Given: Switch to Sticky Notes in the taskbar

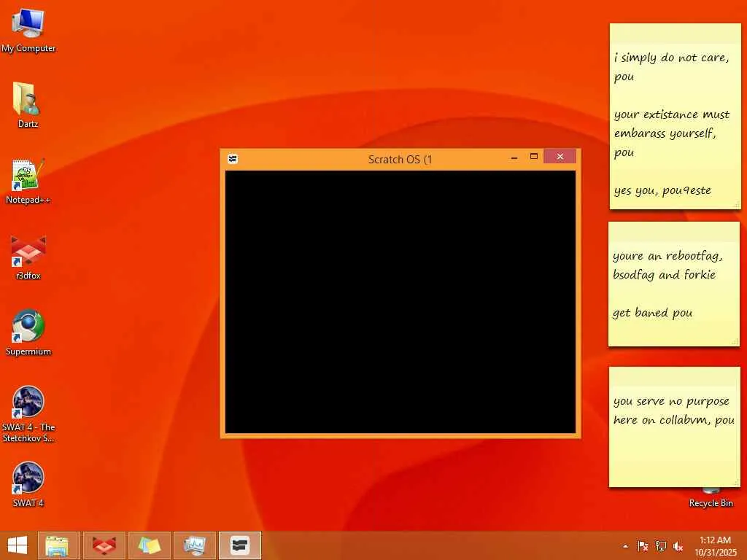Looking at the screenshot, I should click(149, 545).
